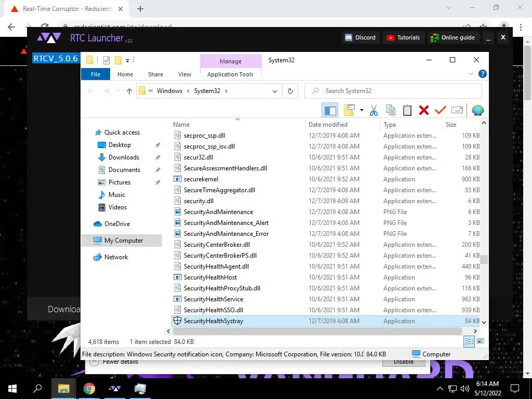This screenshot has height=399, width=532.
Task: Open Pictures in navigation pane
Action: click(119, 182)
